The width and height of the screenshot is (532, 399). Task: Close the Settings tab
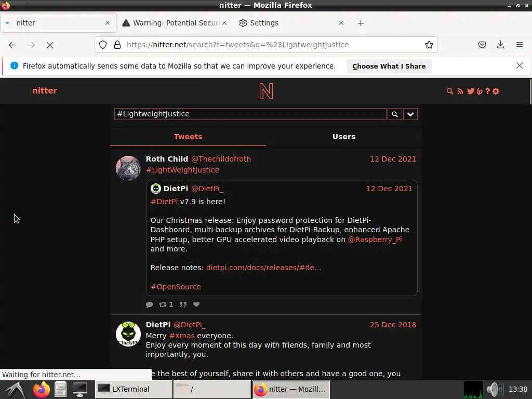tap(341, 23)
